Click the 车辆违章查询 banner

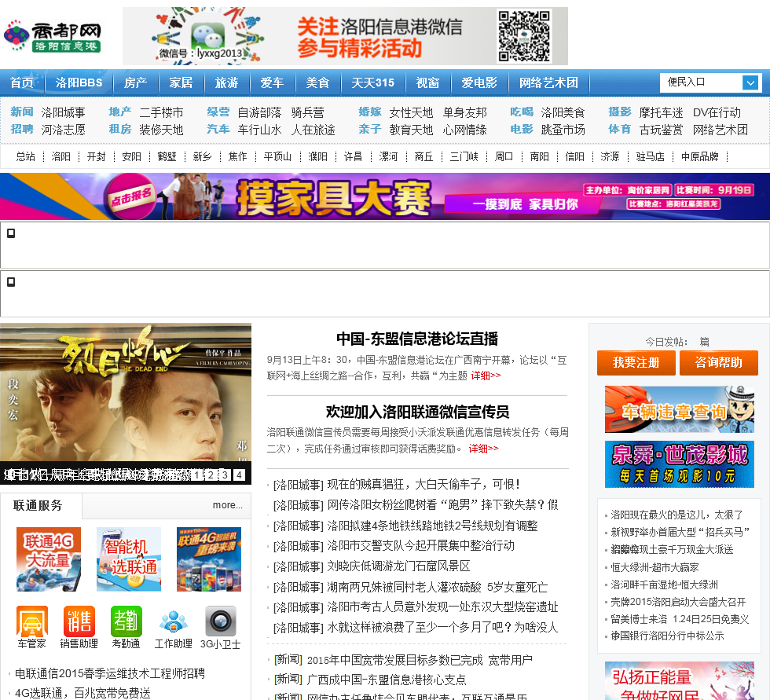coord(679,409)
